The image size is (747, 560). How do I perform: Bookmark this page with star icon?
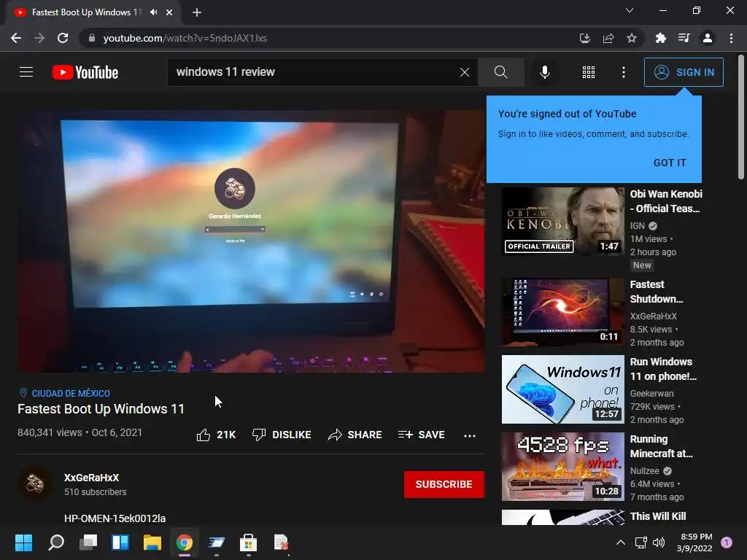pos(632,38)
